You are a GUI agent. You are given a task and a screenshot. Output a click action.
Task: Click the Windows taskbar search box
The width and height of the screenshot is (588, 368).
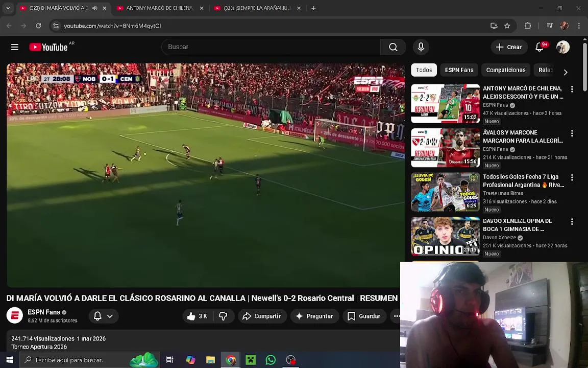90,360
